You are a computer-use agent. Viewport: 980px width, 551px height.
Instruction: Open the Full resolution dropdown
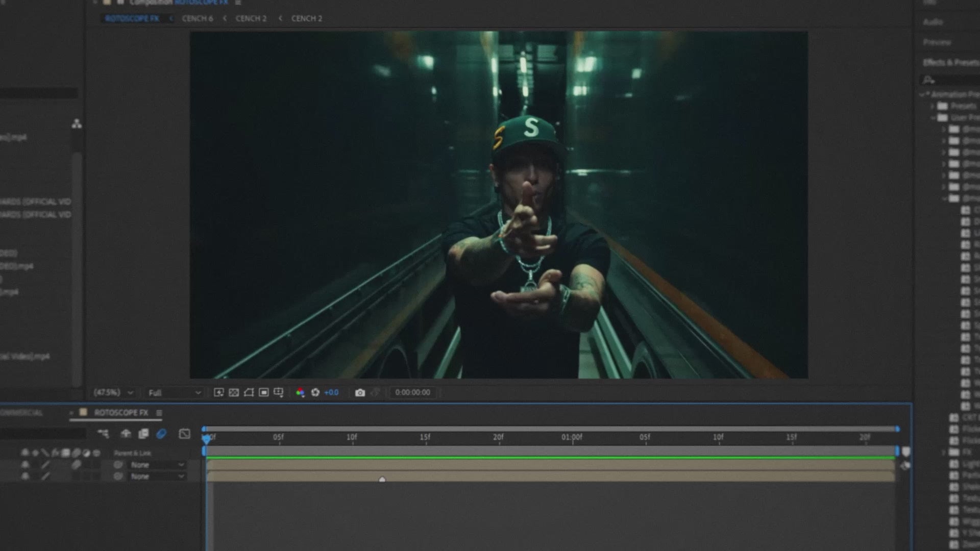[174, 393]
